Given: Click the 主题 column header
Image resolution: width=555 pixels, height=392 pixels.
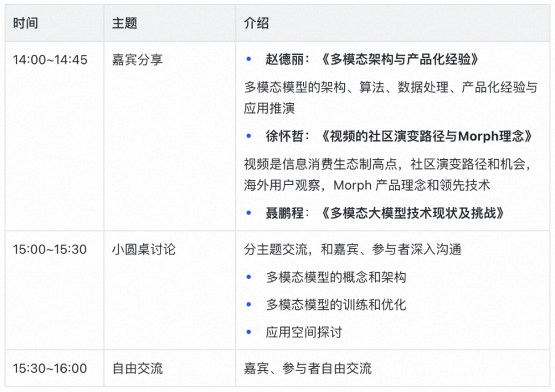Looking at the screenshot, I should (124, 23).
